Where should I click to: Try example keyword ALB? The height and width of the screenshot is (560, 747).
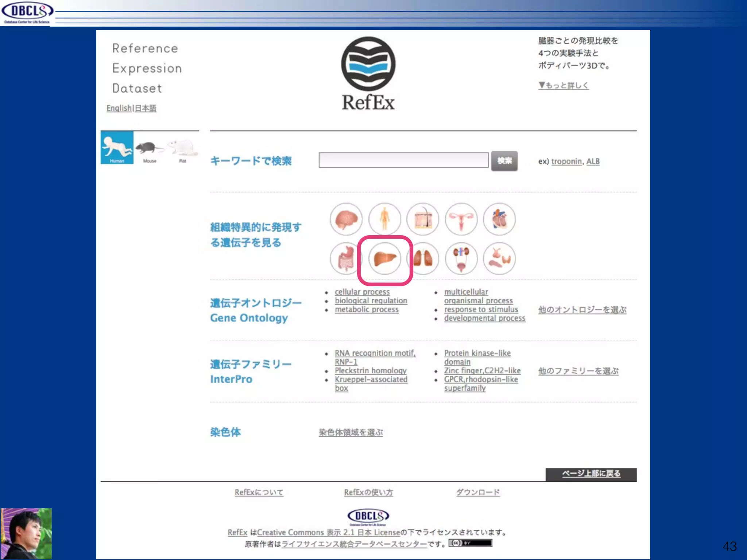point(593,161)
